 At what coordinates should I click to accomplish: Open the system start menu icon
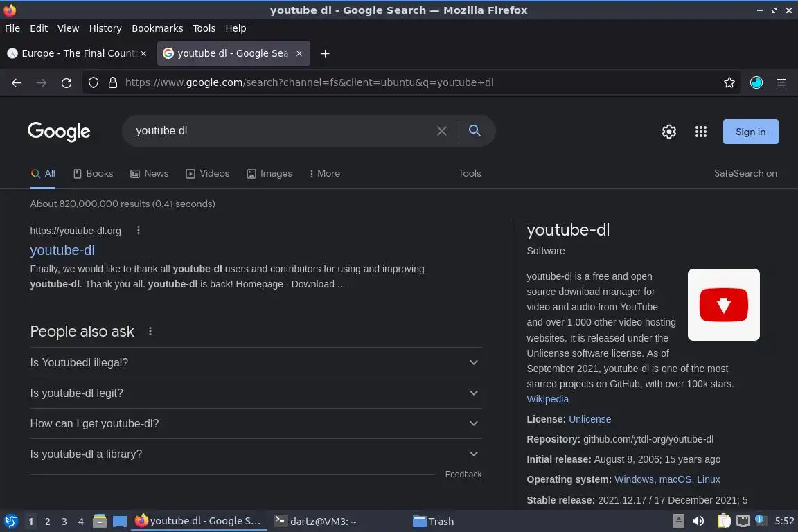click(10, 522)
